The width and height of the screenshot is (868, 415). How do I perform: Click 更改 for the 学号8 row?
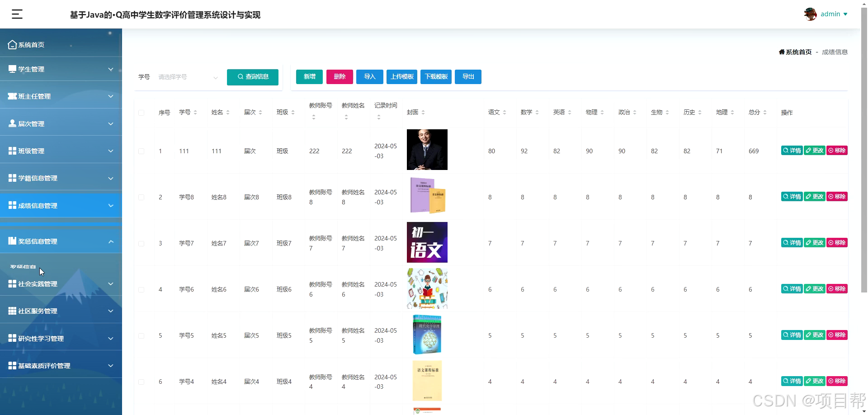click(x=815, y=197)
